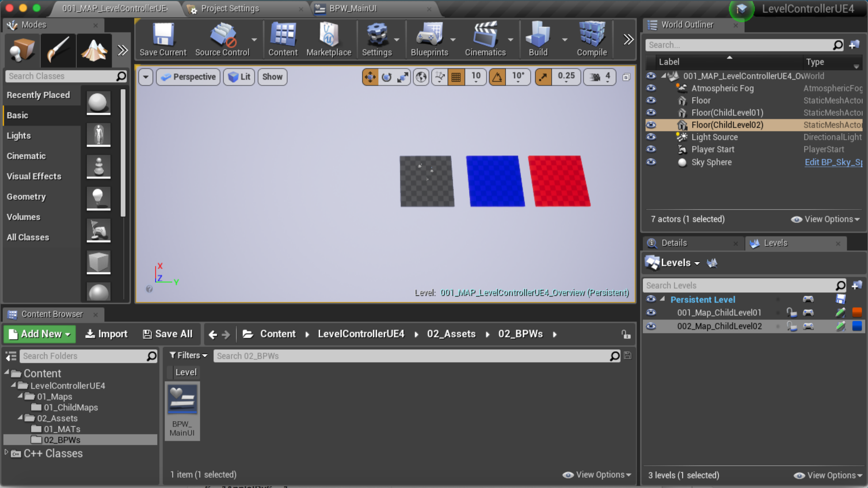Hide the Light Source actor via eye icon
The height and width of the screenshot is (488, 868).
[x=651, y=137]
